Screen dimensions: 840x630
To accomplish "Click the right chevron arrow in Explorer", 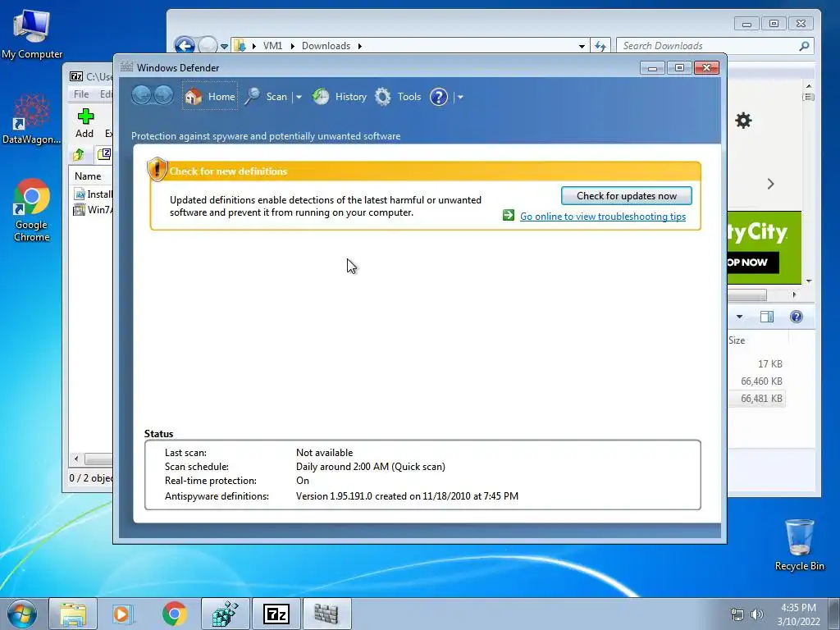I will [x=770, y=184].
